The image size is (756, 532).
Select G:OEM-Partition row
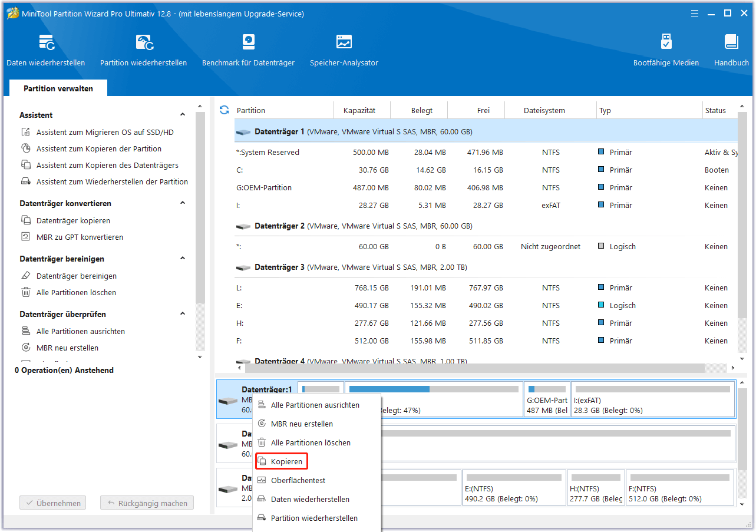pos(486,187)
